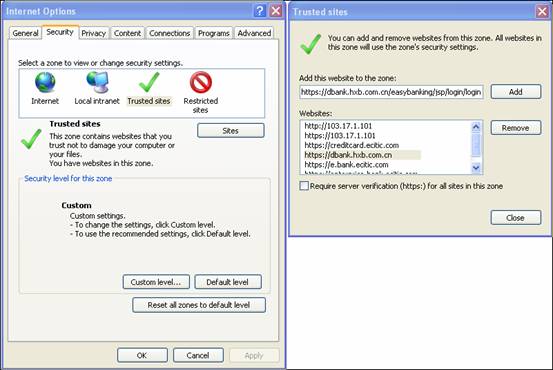Click the Websites list scrollbar thumb
Screen dimensions: 553x370
coord(476,145)
